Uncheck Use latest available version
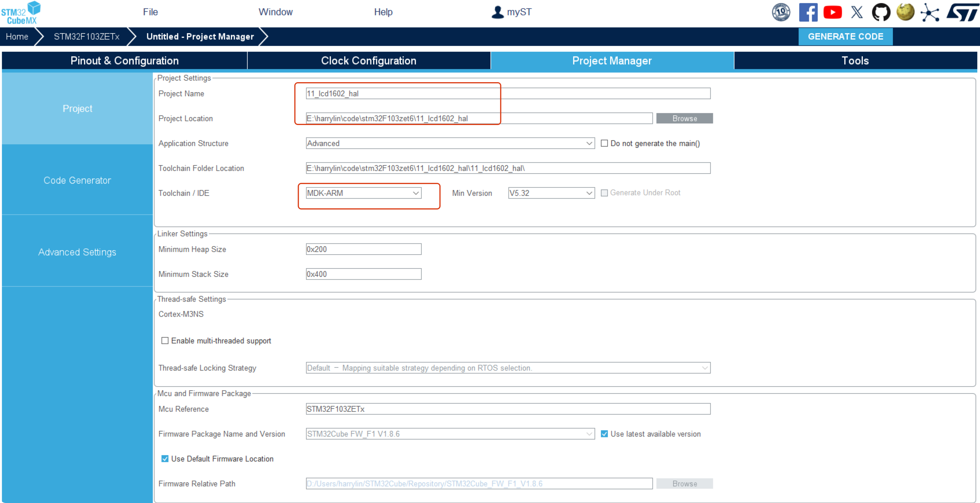 [x=604, y=434]
